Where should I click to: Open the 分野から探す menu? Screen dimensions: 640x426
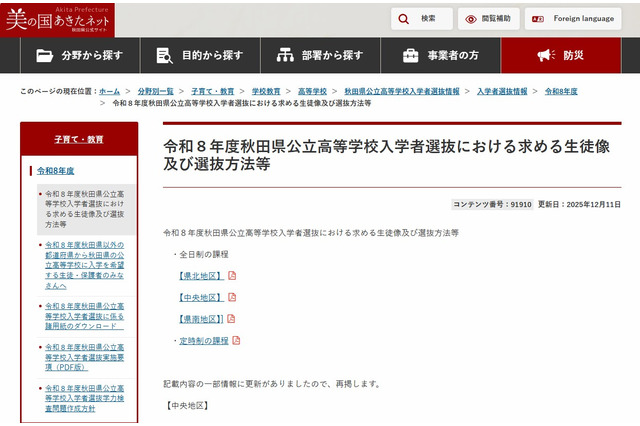[x=80, y=55]
